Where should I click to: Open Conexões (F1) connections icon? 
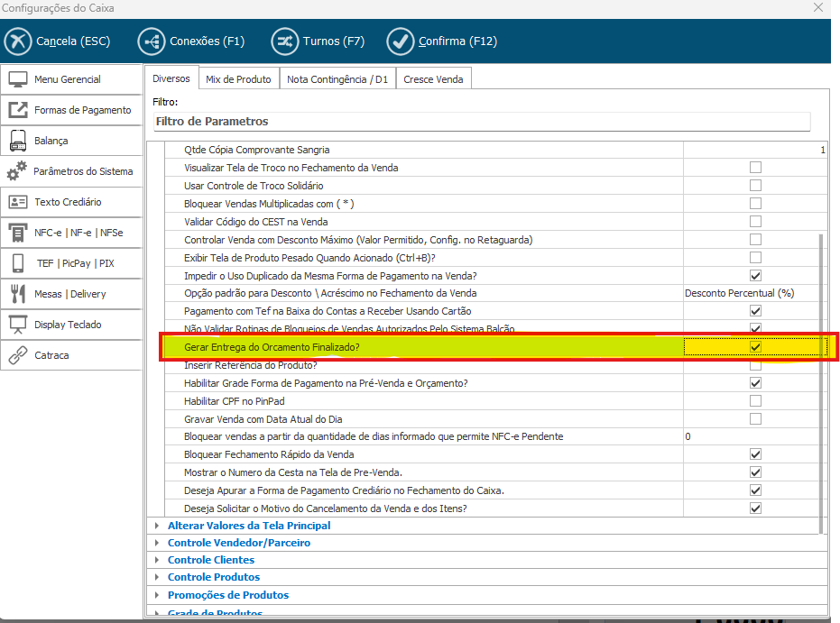pos(152,41)
